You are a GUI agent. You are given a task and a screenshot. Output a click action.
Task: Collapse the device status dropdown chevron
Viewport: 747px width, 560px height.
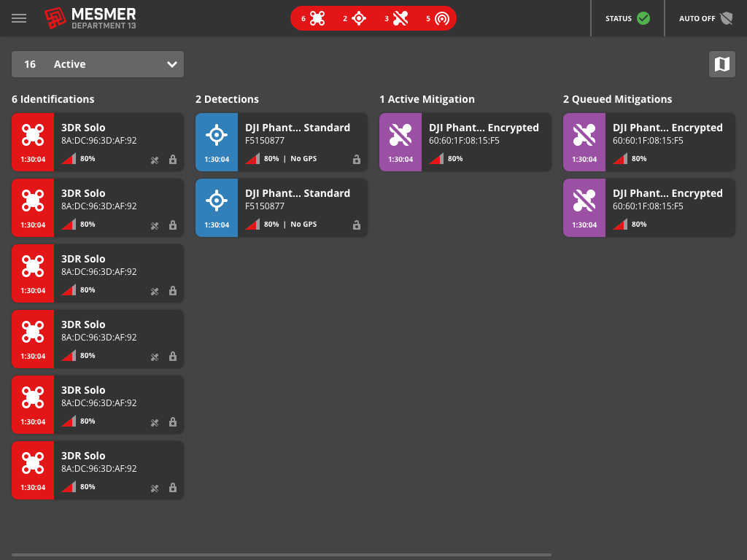(x=172, y=64)
